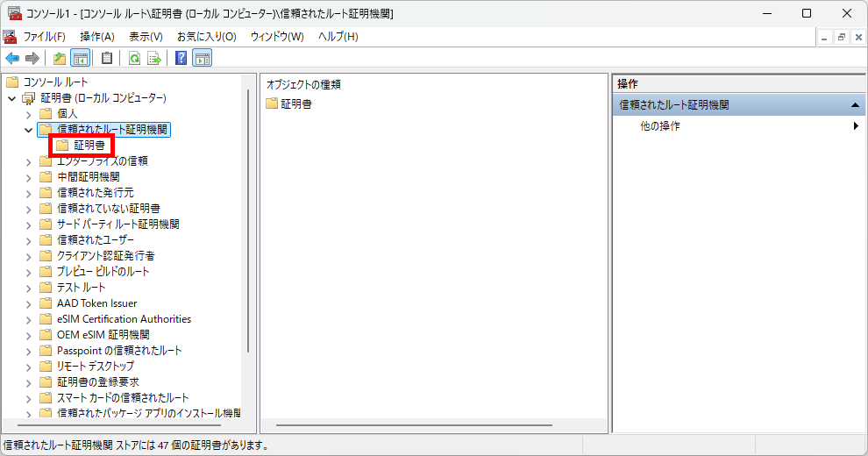Expand the 個人 folder node
This screenshot has width=868, height=456.
[29, 114]
